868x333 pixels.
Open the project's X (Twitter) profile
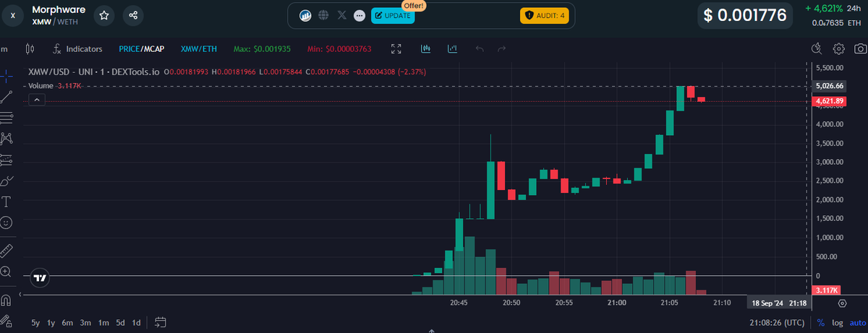point(342,15)
